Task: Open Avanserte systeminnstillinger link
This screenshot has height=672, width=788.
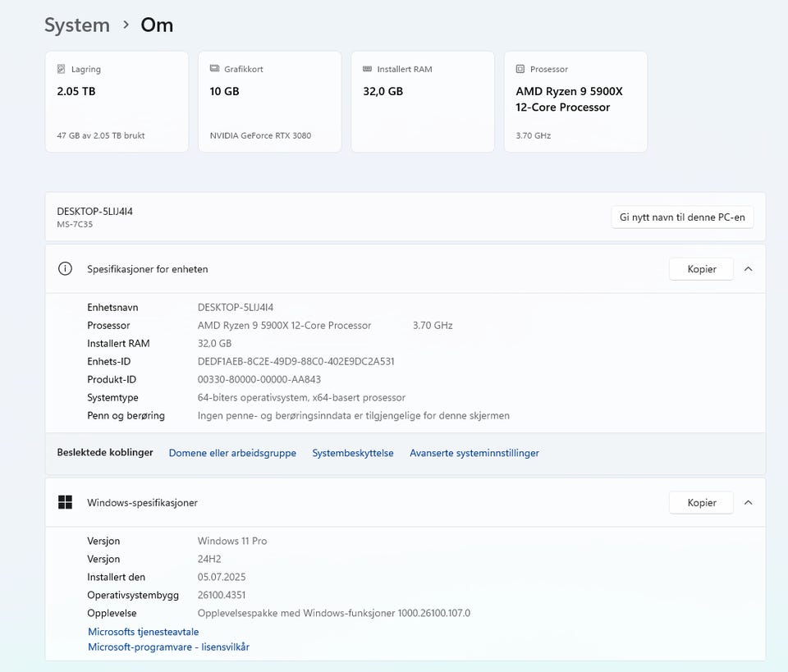Action: [474, 453]
